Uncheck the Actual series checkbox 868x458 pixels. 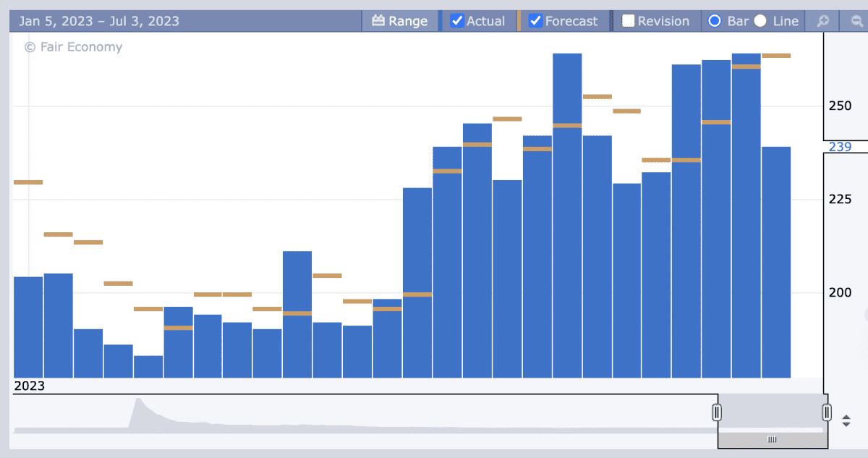(x=457, y=21)
